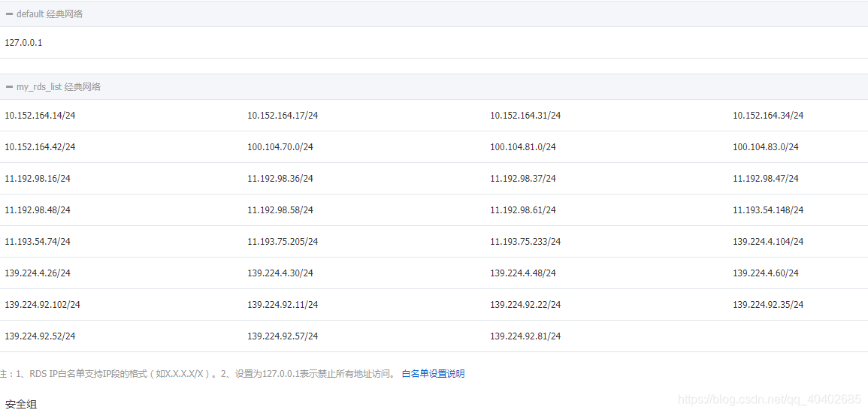Select IP 139.224.4.30/24
The image size is (868, 413).
click(x=280, y=273)
